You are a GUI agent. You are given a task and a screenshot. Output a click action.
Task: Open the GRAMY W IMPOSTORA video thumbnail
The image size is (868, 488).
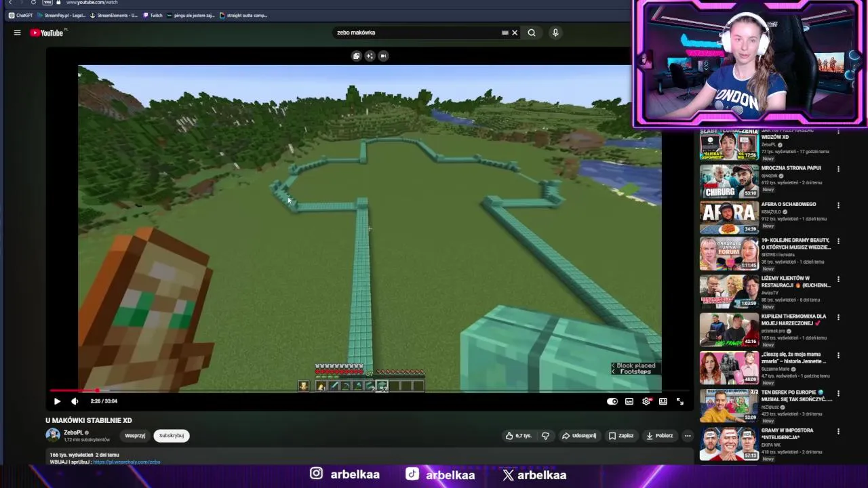click(729, 443)
